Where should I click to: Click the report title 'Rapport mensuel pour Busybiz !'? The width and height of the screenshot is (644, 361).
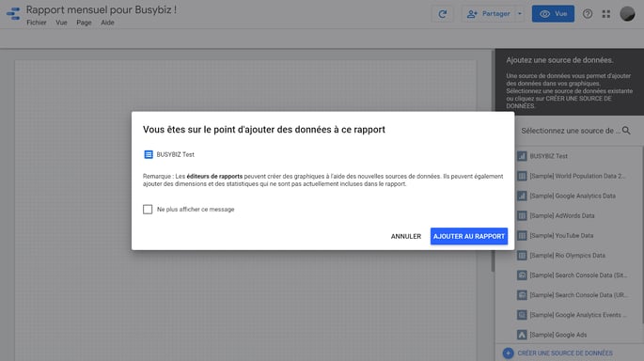tap(102, 9)
